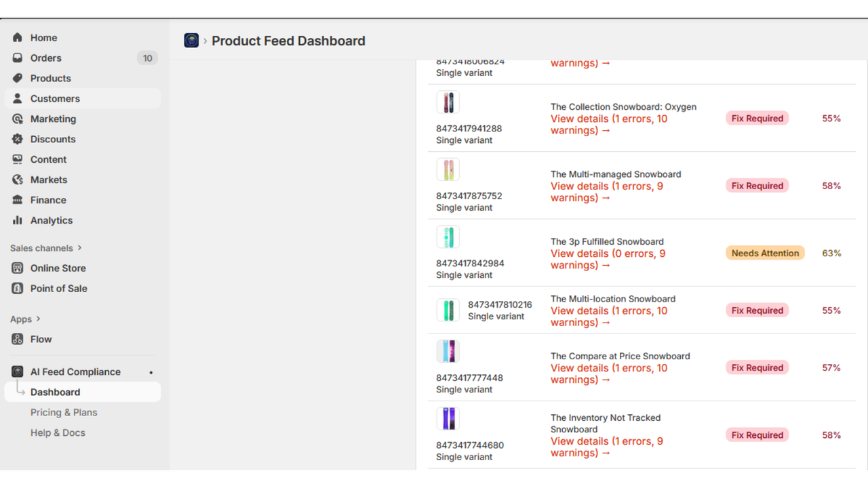868x488 pixels.
Task: Click the Discounts badge icon
Action: pos(18,139)
